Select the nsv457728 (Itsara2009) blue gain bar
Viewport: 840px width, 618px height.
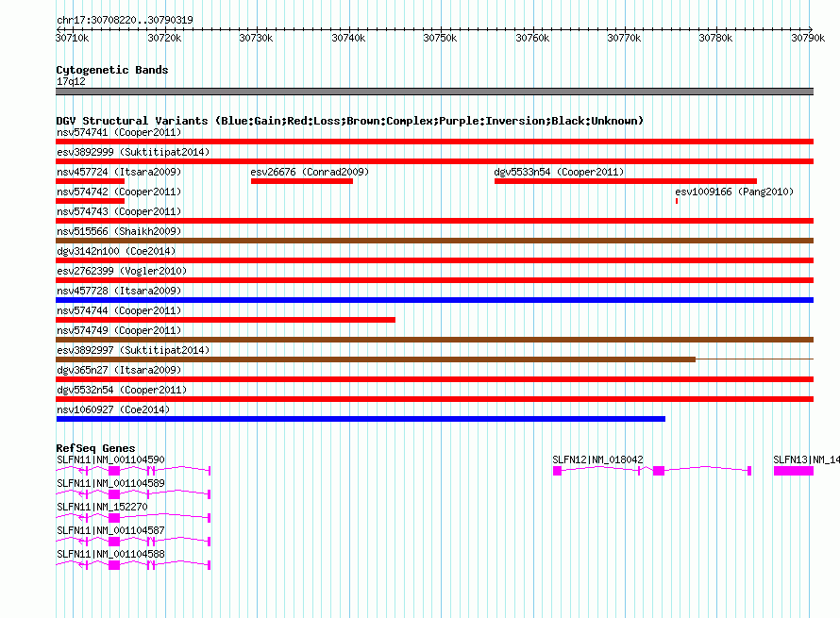tap(434, 300)
